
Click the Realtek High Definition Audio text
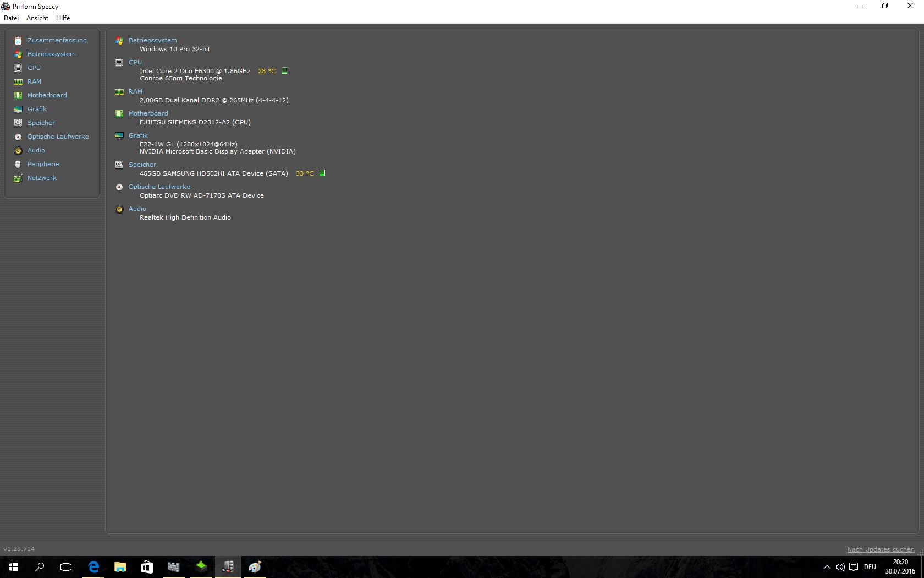click(185, 217)
